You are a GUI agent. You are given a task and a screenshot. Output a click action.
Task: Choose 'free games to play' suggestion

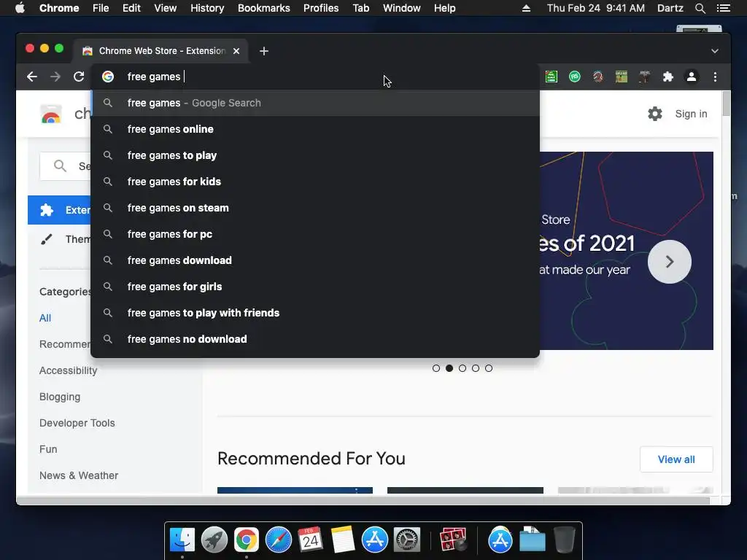click(x=315, y=155)
